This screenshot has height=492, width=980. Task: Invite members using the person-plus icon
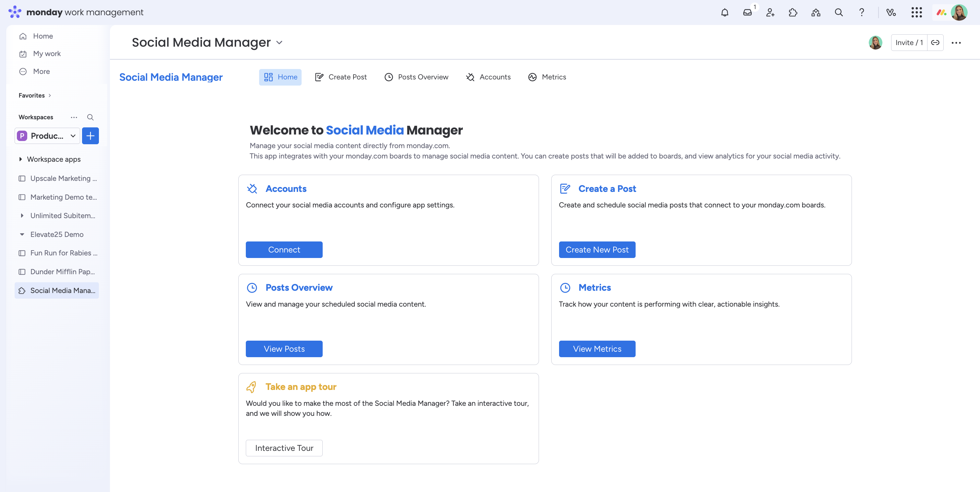(770, 12)
